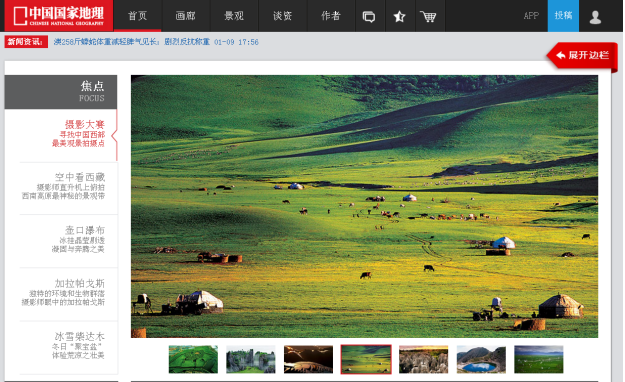Open the 画廊 gallery menu
Screen dimensions: 625x382
tap(186, 16)
